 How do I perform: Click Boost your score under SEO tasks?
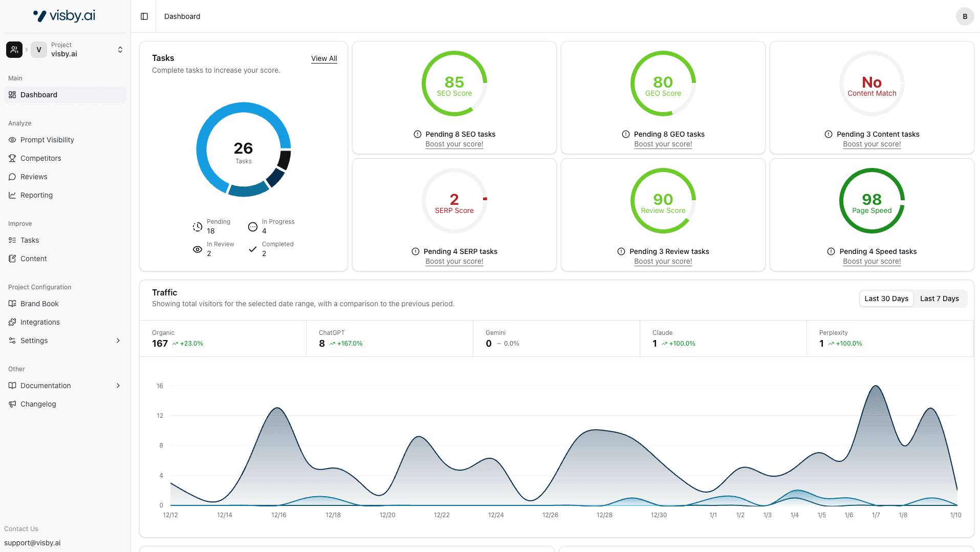pos(454,144)
